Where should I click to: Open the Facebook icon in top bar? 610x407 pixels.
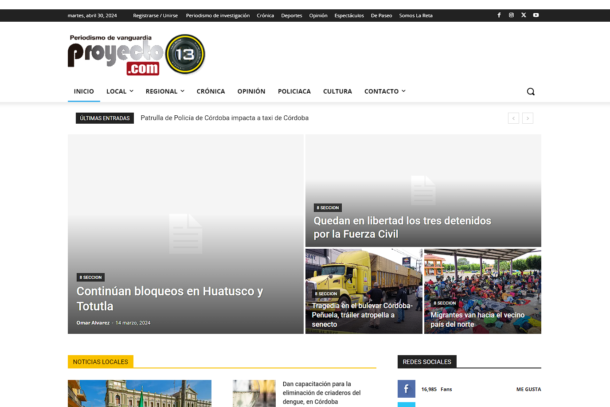point(499,15)
